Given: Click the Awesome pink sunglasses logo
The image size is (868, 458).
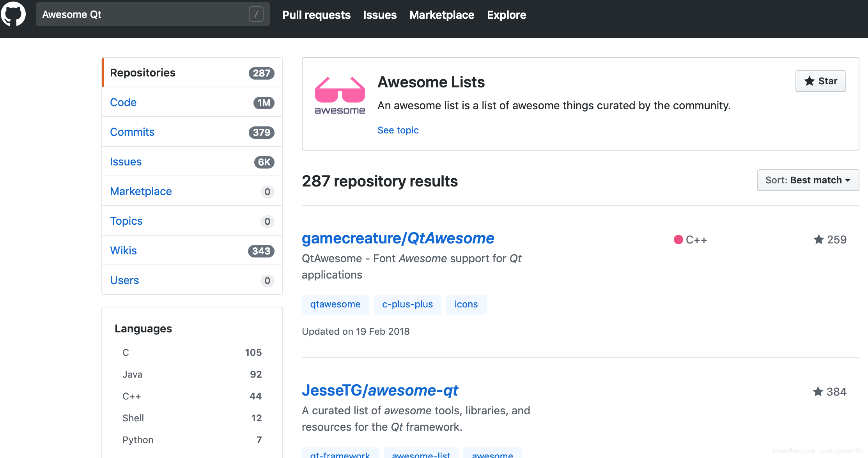Looking at the screenshot, I should point(340,96).
